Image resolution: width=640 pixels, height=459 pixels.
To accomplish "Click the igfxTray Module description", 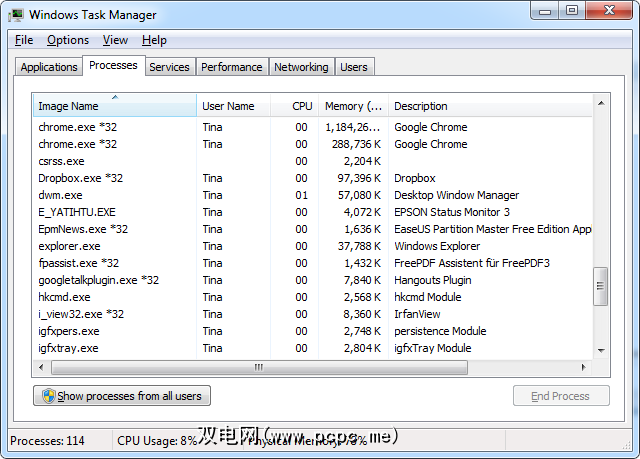I will click(433, 348).
